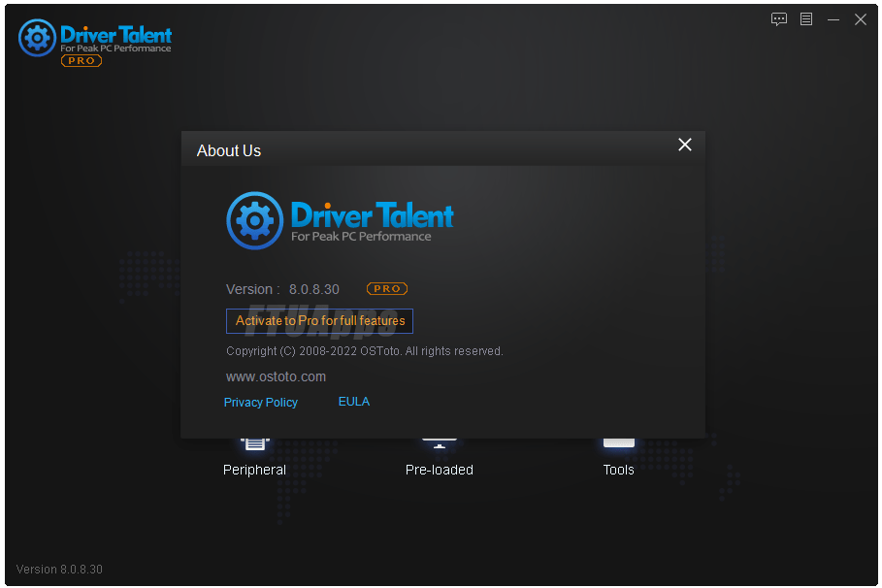
Task: Visit www.ostoto.com website link
Action: [x=276, y=376]
